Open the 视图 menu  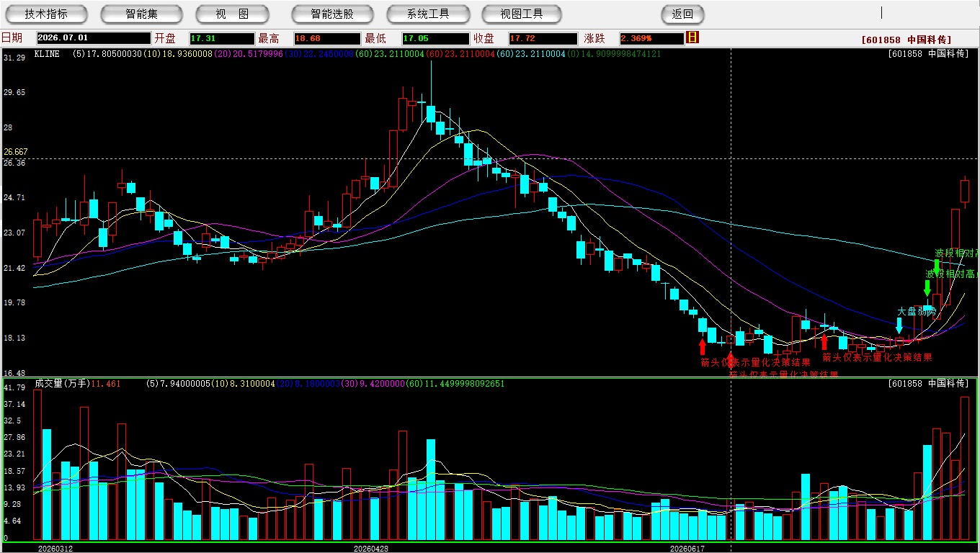pos(232,14)
